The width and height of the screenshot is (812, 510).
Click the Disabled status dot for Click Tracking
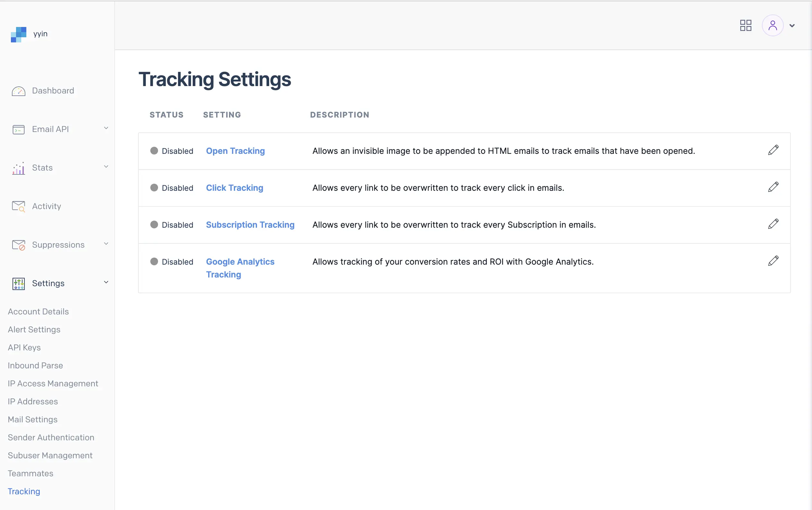[154, 188]
